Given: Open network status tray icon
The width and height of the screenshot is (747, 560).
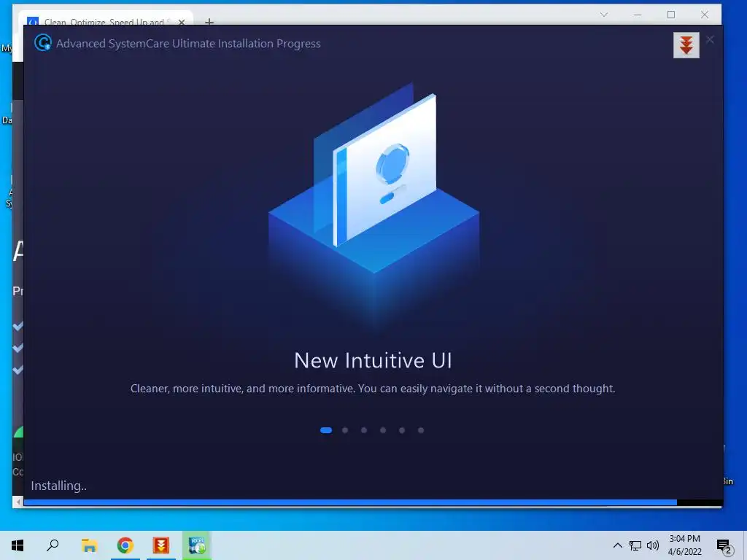Looking at the screenshot, I should (x=635, y=545).
